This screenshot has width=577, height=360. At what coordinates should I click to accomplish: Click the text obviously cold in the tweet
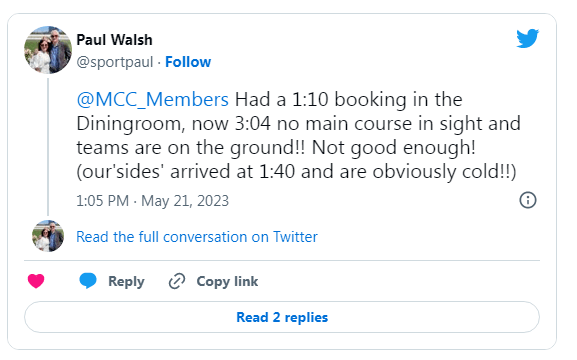pos(440,172)
